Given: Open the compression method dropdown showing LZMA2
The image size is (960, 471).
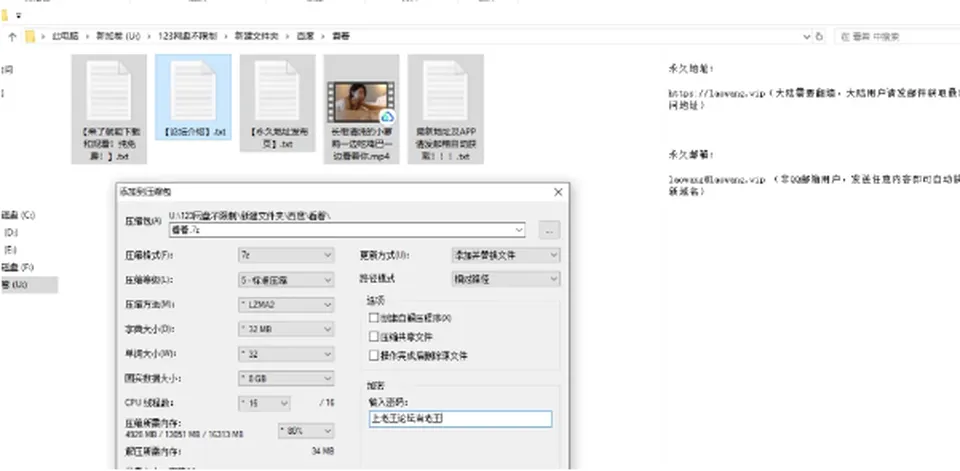Looking at the screenshot, I should point(286,304).
